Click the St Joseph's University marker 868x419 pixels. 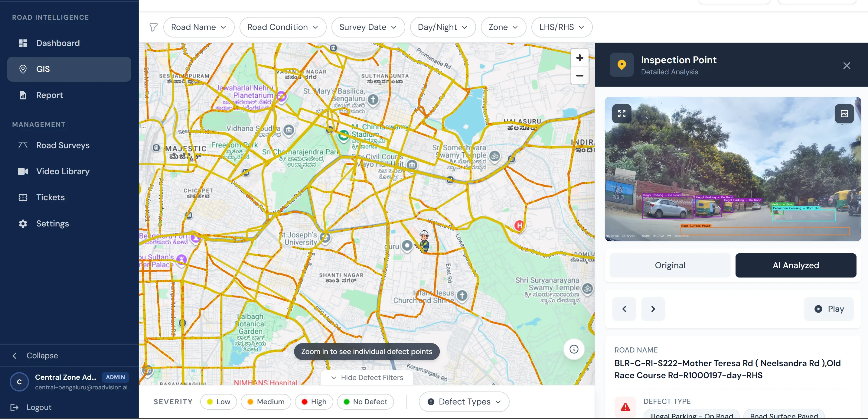tap(325, 237)
